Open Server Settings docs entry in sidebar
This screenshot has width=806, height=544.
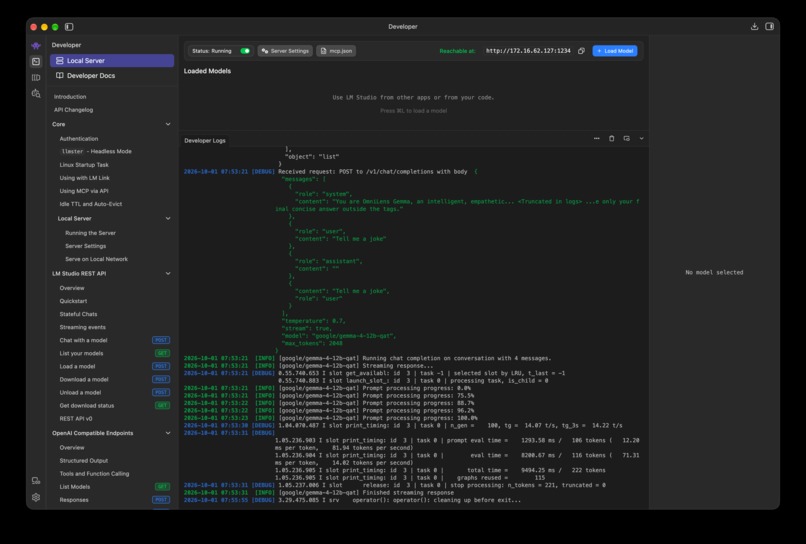click(x=85, y=246)
